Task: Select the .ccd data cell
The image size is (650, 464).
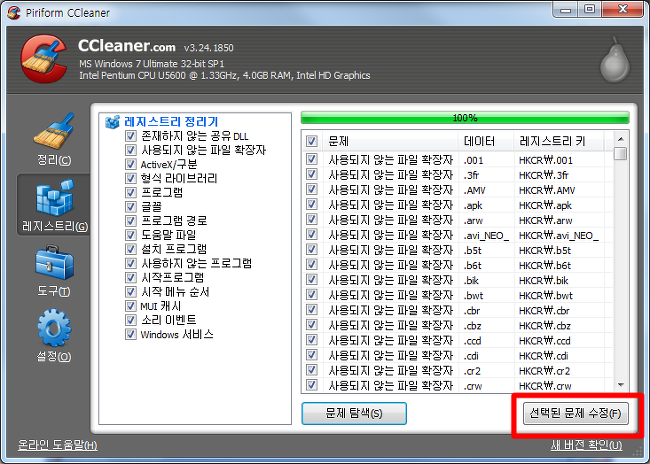Action: click(472, 341)
